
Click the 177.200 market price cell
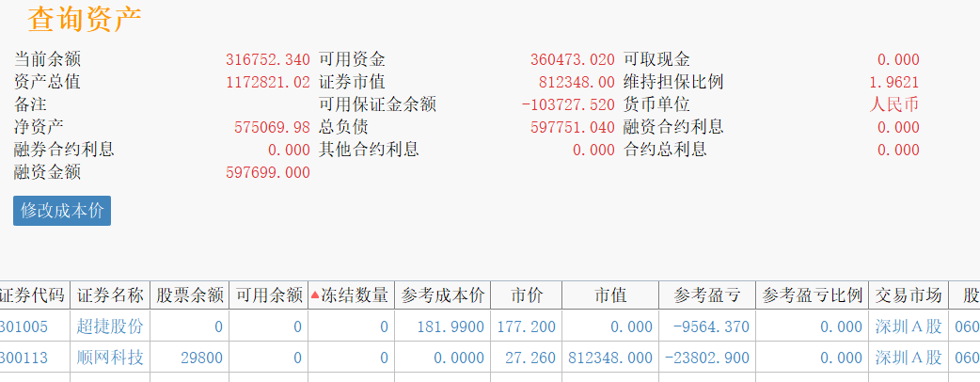point(527,326)
